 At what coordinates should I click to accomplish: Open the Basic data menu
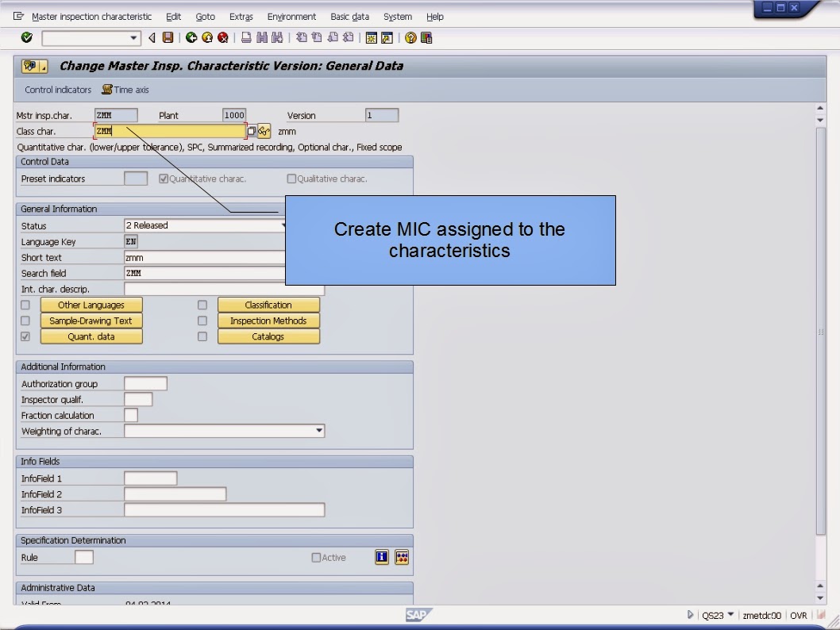[x=349, y=16]
